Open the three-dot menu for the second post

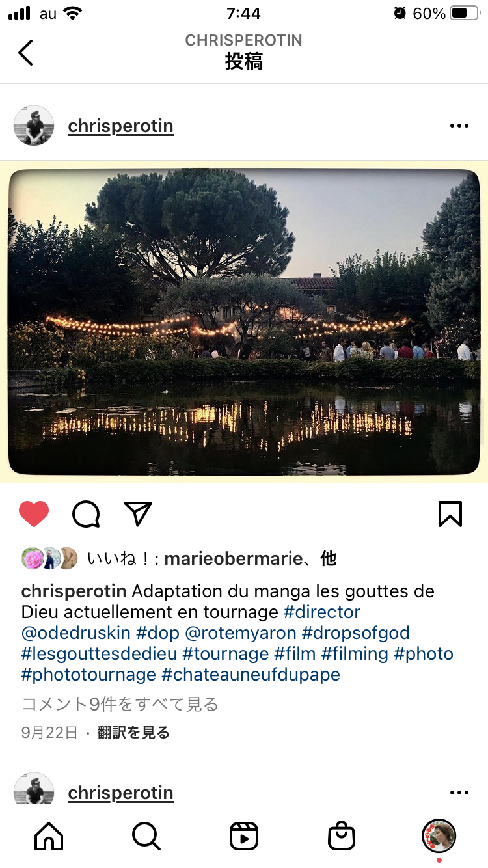click(459, 793)
